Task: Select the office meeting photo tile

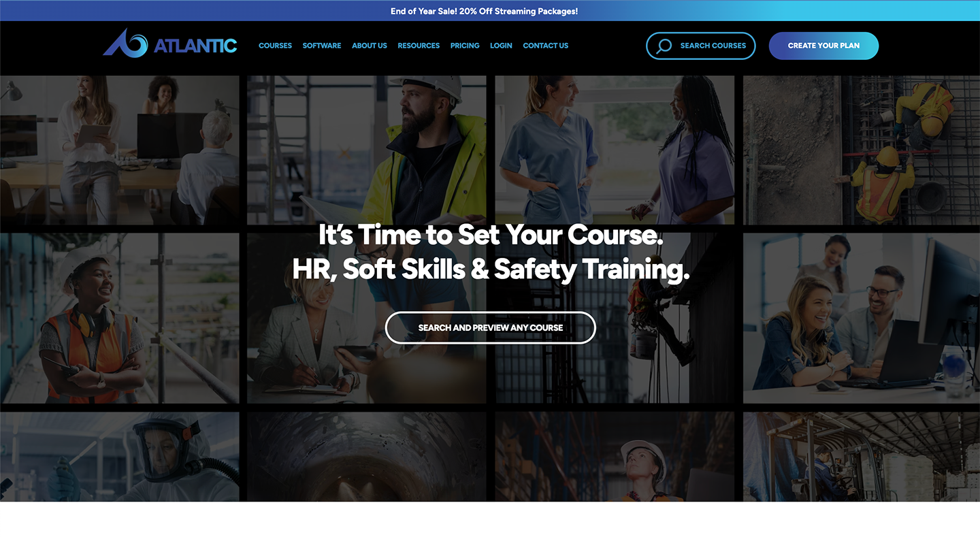Action: pyautogui.click(x=119, y=150)
